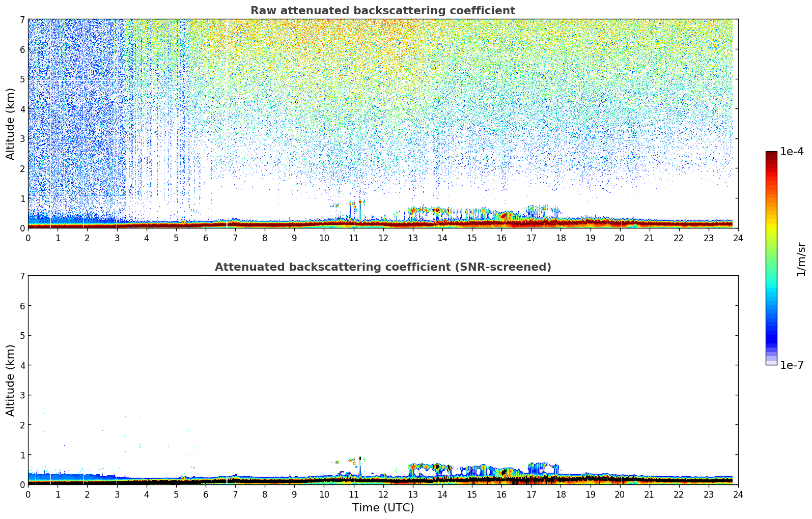Click time tick "12" on the raw plot axis
Image resolution: width=812 pixels, height=519 pixels.
pyautogui.click(x=383, y=238)
